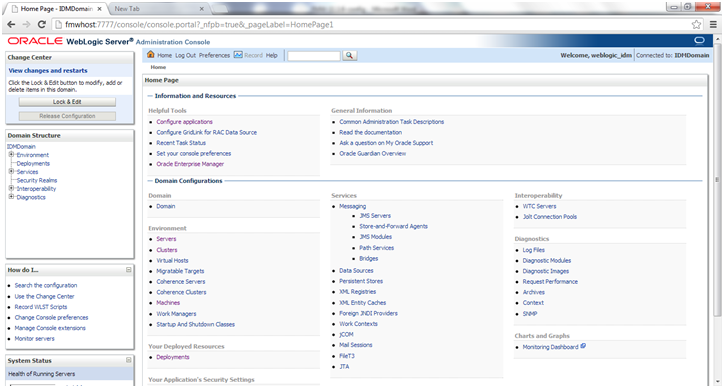Open Help from the toolbar
This screenshot has height=388, width=724.
(272, 55)
